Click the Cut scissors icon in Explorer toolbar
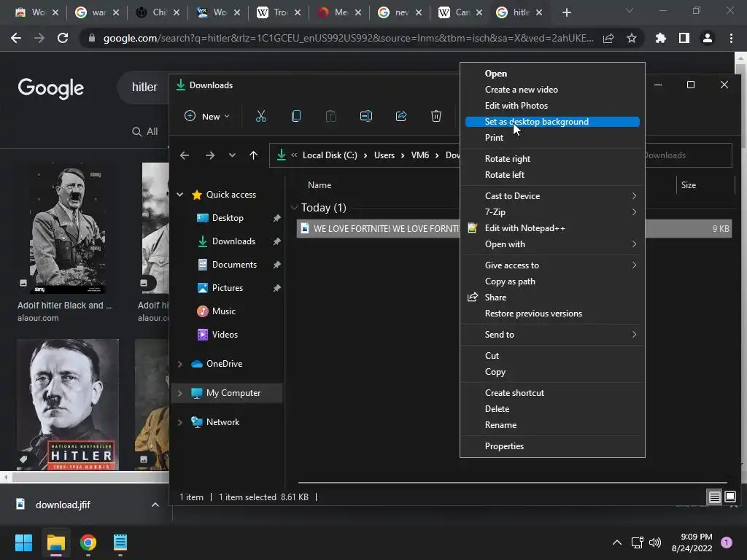747x560 pixels. (261, 116)
